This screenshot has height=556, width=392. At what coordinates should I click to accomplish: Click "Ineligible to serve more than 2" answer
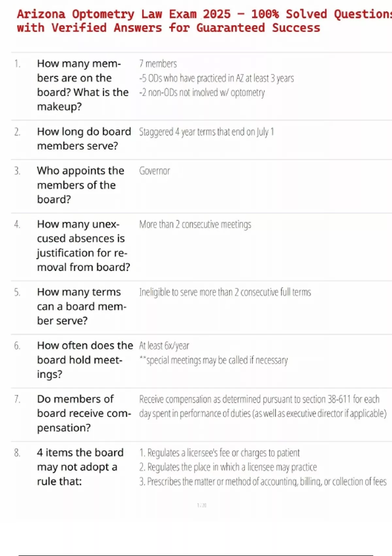pos(225,292)
